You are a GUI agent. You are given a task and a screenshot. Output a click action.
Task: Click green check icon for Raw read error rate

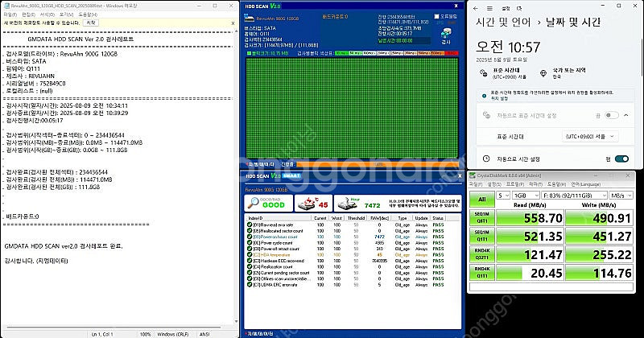(250, 225)
